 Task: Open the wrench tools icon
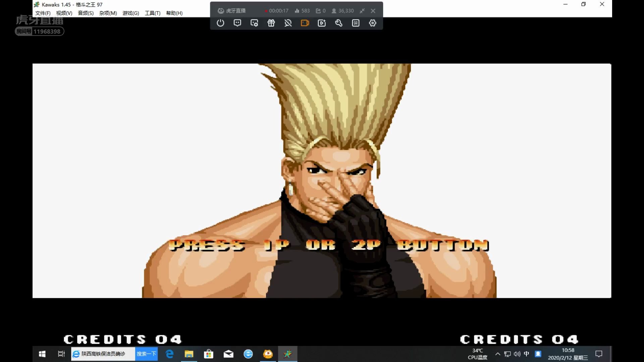coord(339,23)
